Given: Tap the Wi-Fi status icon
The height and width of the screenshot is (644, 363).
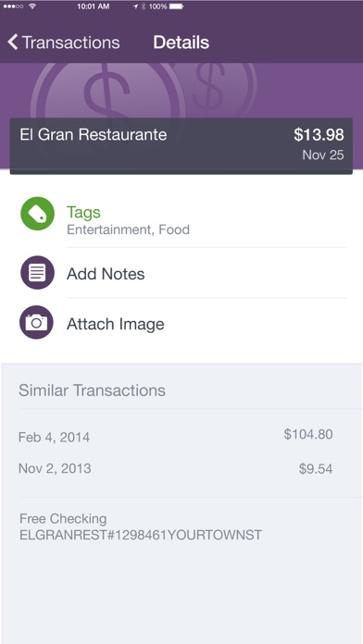Looking at the screenshot, I should point(33,6).
